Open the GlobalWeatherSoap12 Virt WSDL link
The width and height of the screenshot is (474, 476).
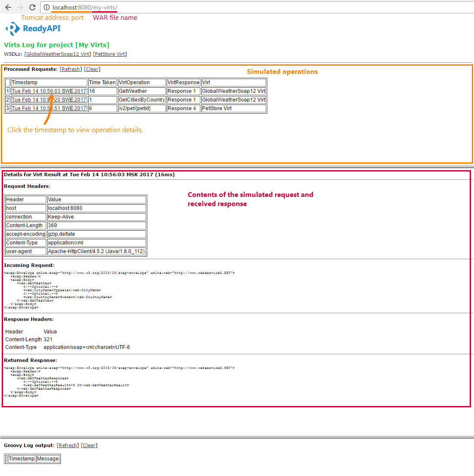pyautogui.click(x=57, y=54)
